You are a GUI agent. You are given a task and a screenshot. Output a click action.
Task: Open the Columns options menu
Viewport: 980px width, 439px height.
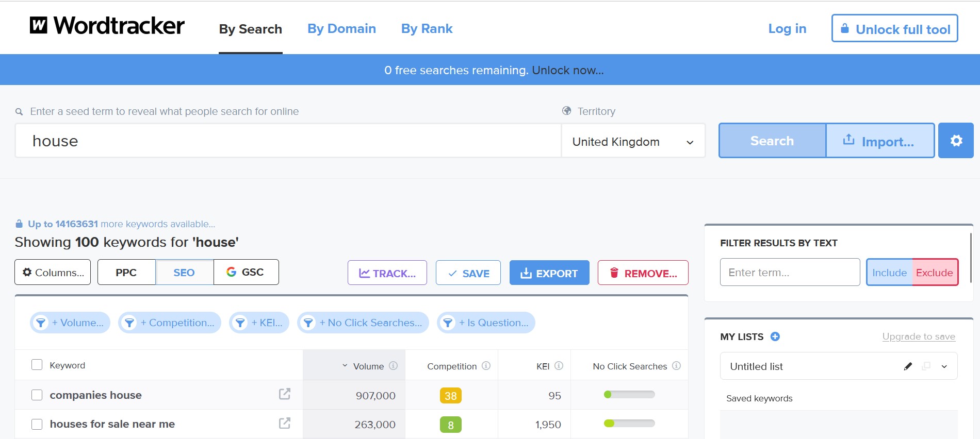53,272
